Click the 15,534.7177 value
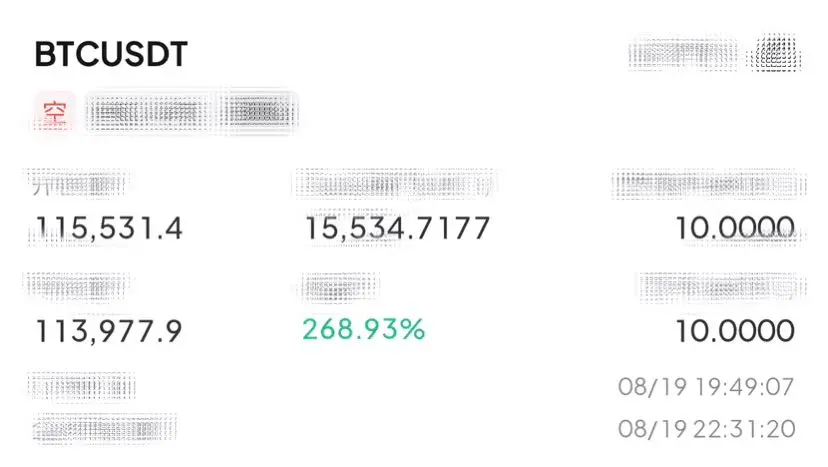This screenshot has width=828, height=467. point(398,228)
